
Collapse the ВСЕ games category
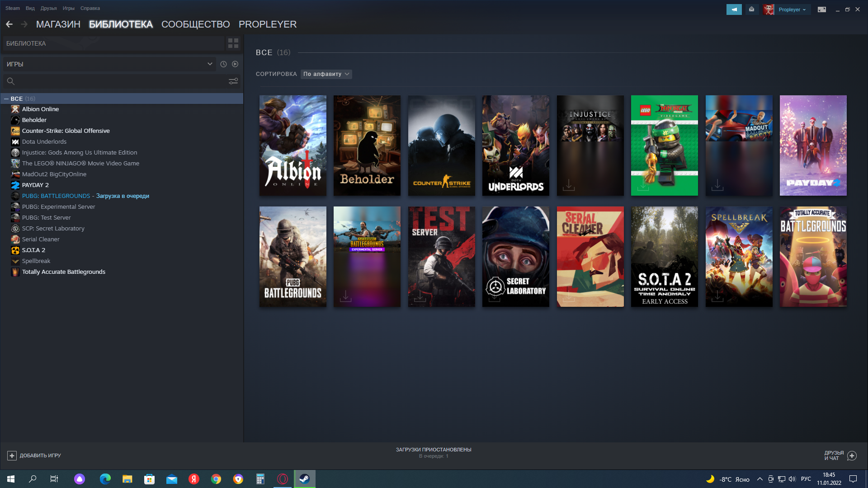pos(6,99)
